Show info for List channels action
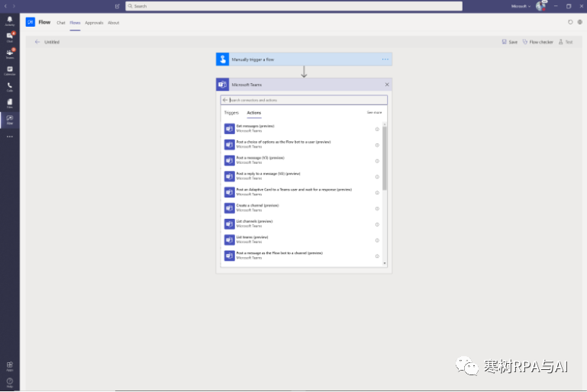587x392 pixels. tap(377, 224)
